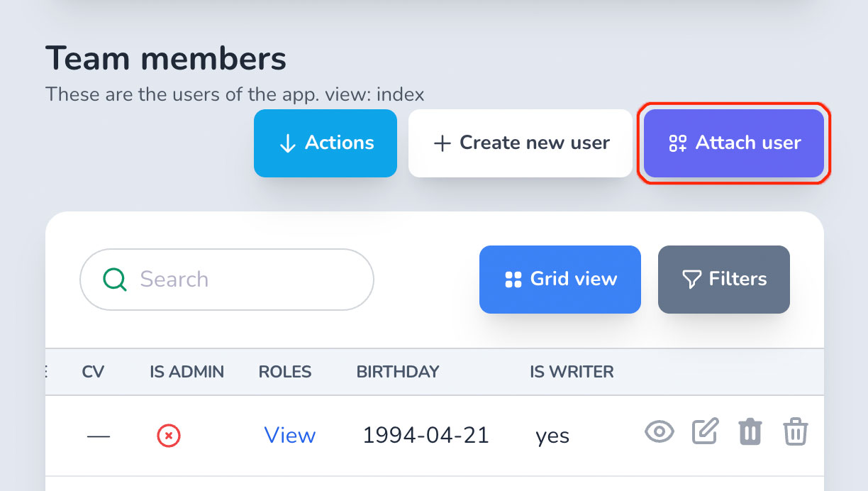Click the four-dot Grid view icon
The width and height of the screenshot is (868, 491).
tap(513, 280)
